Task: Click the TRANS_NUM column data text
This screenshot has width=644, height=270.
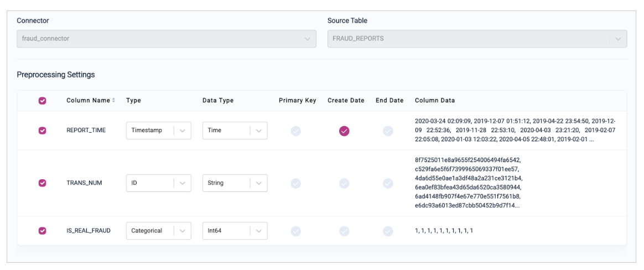Action: point(468,183)
